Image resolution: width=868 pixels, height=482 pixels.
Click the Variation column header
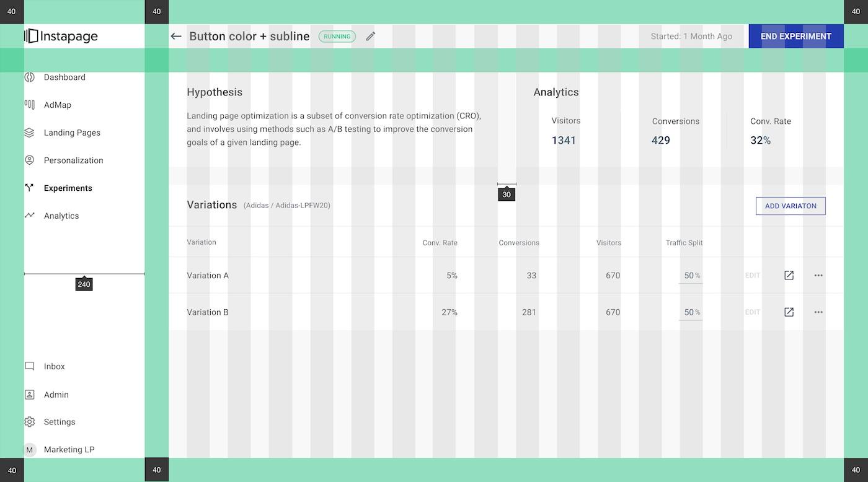(201, 242)
